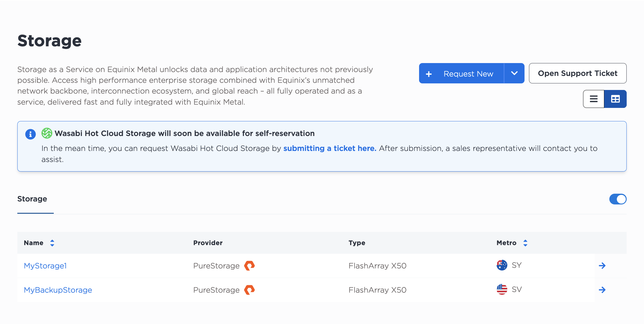This screenshot has height=324, width=644.
Task: Open the MyBackupStorage link
Action: coord(58,290)
